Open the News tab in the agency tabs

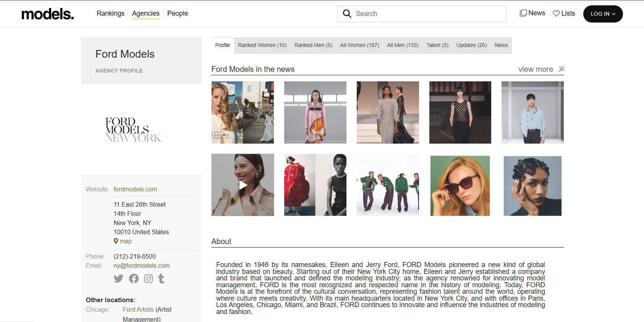[x=501, y=45]
